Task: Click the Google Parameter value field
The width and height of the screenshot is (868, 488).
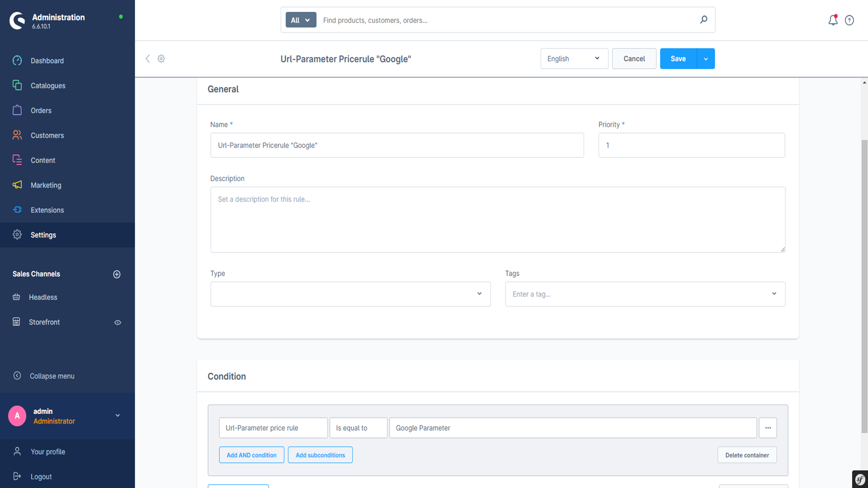Action: tap(573, 428)
